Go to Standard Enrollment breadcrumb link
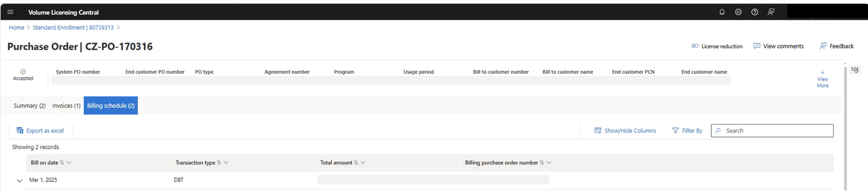This screenshot has height=192, width=868. point(73,28)
